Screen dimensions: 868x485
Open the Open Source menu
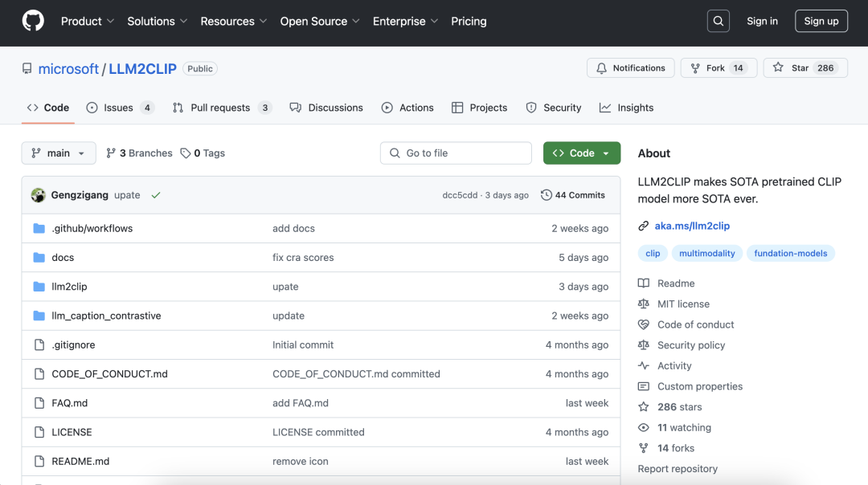click(x=319, y=21)
